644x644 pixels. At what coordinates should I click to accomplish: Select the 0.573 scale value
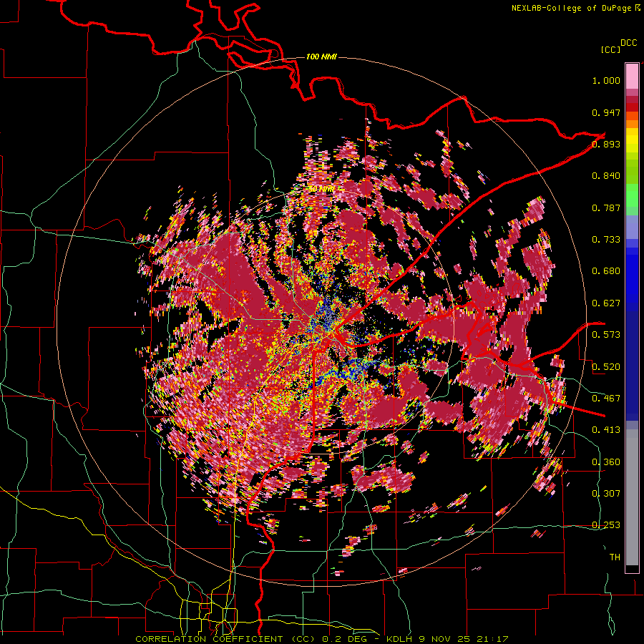coord(606,335)
